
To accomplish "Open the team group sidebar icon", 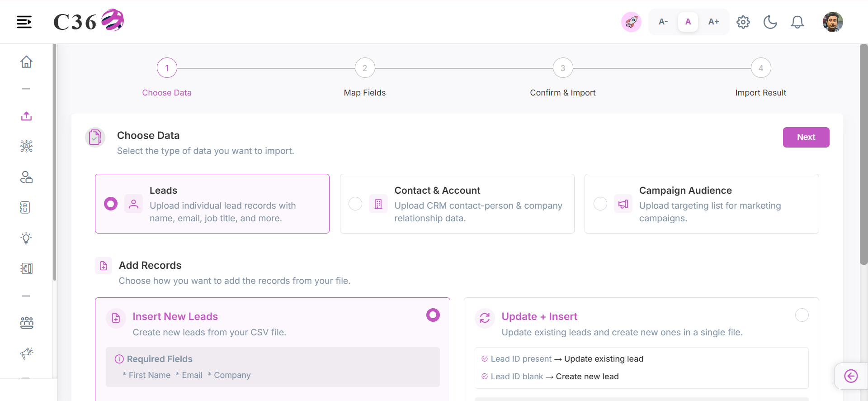I will (27, 323).
